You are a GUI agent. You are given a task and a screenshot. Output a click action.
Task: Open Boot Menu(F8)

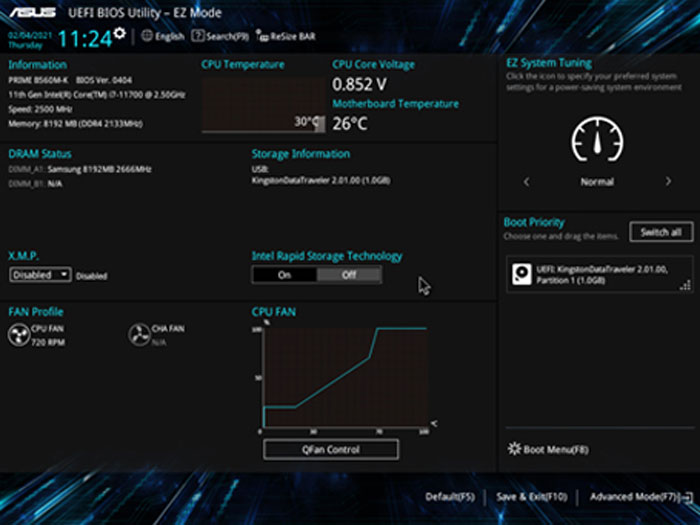pyautogui.click(x=548, y=449)
